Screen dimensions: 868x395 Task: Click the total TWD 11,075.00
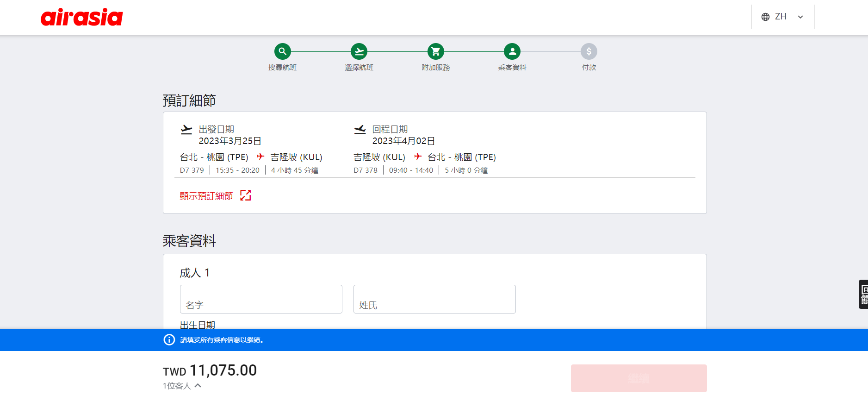coord(210,370)
